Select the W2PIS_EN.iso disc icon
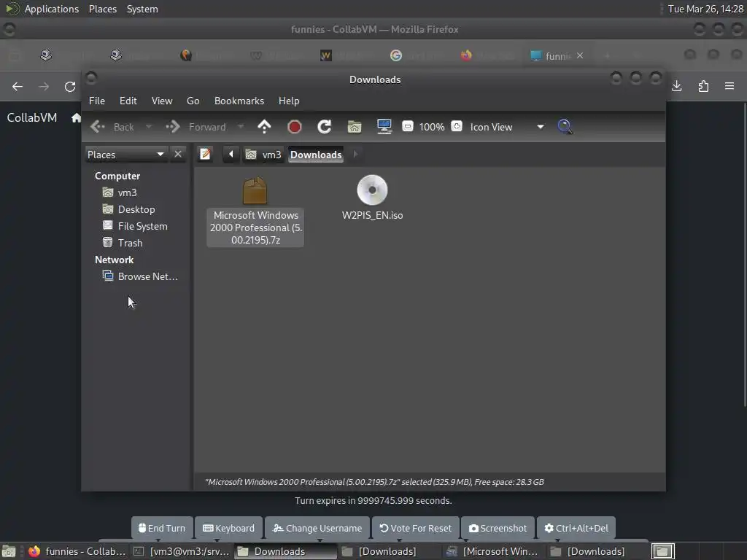 click(373, 190)
